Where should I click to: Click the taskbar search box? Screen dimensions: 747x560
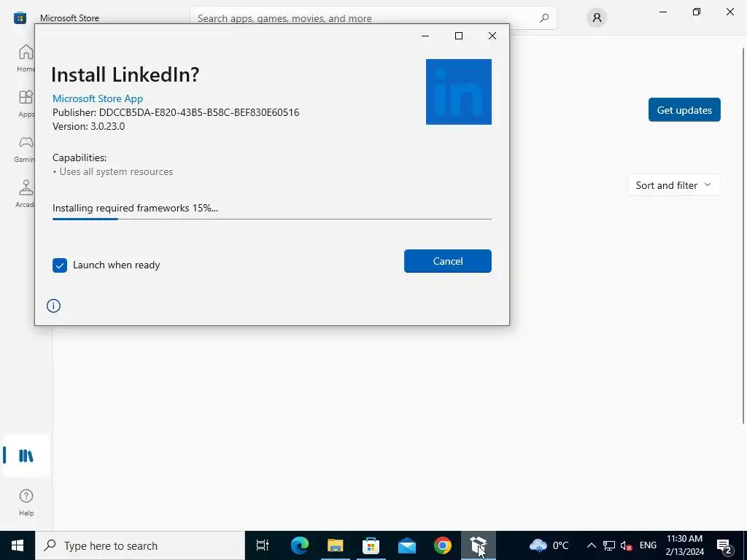(140, 545)
